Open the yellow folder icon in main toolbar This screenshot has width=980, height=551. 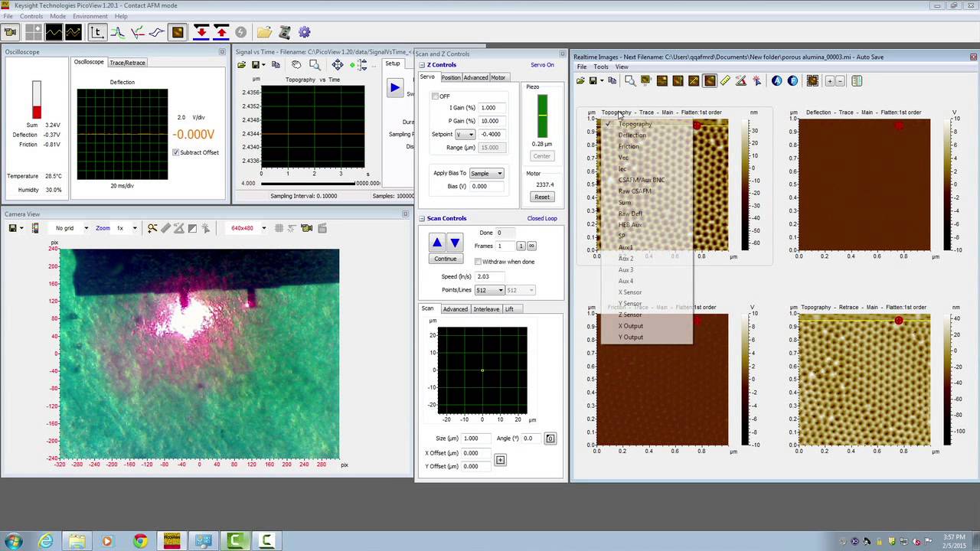[264, 32]
